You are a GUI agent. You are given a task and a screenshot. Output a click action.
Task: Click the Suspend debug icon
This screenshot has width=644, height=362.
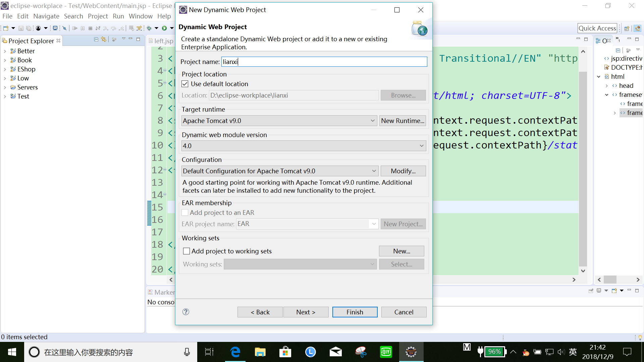tap(83, 28)
